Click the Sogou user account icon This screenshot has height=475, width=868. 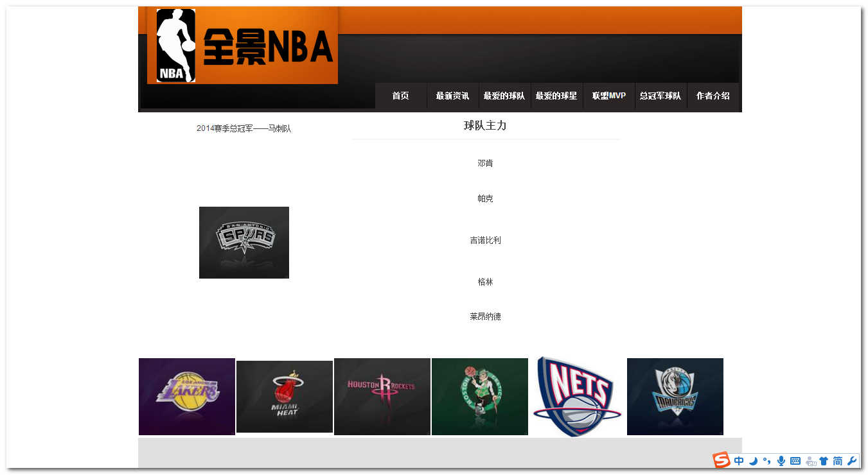click(810, 461)
